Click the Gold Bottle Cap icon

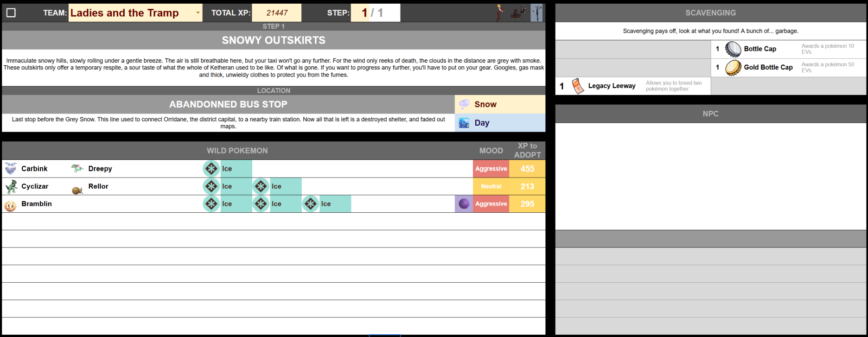click(733, 68)
